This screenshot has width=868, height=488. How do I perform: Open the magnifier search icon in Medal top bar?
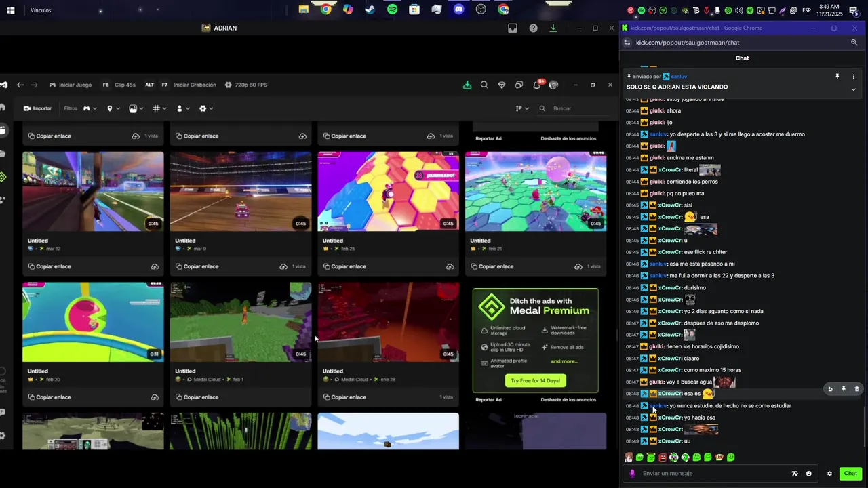(484, 85)
